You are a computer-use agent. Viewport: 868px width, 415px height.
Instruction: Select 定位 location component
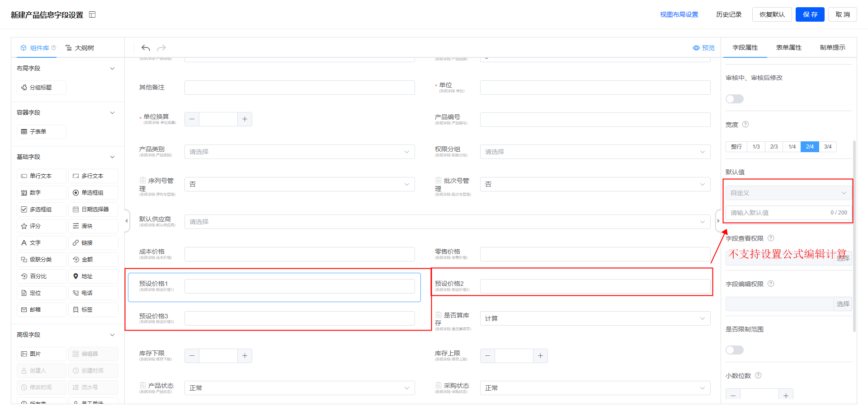pos(42,293)
